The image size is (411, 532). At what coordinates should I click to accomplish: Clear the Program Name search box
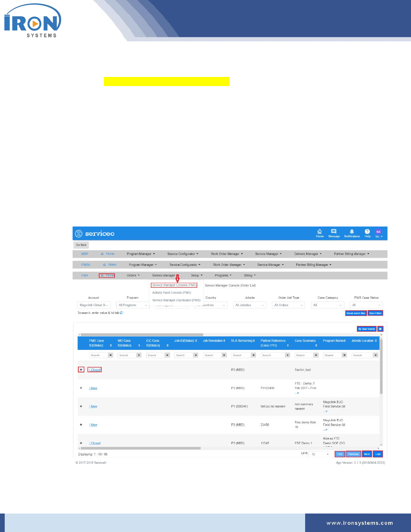click(x=344, y=355)
